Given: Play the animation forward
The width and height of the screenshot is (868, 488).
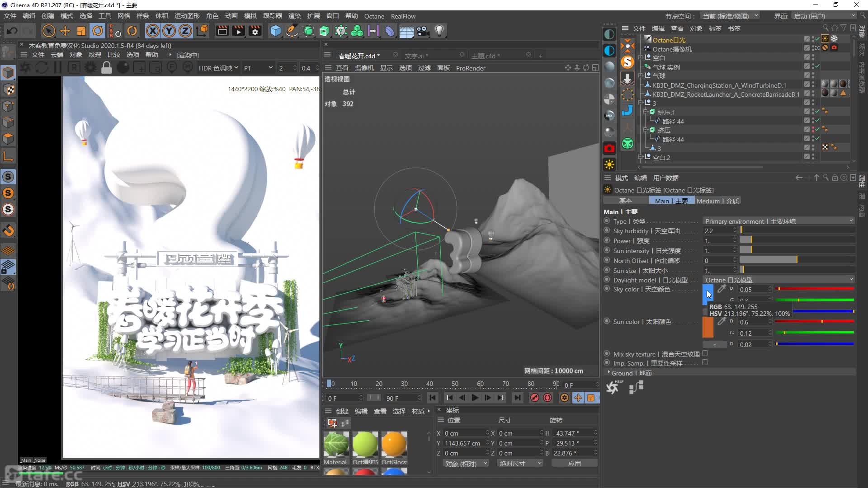Looking at the screenshot, I should click(475, 398).
